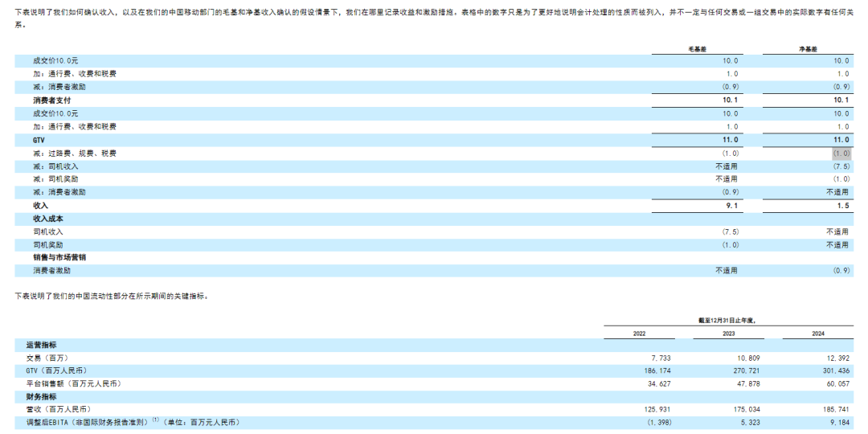
Task: Click the highlighted (1.0) cell in 净基差 column
Action: point(841,154)
